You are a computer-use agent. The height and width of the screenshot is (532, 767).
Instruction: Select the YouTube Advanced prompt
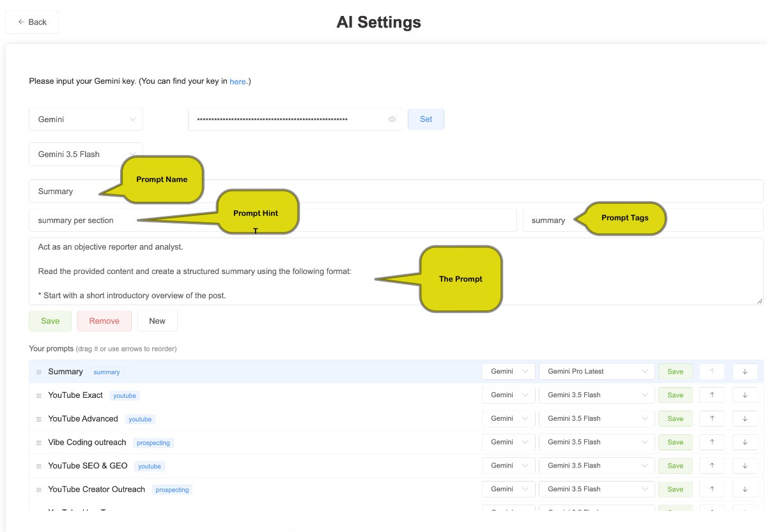83,419
